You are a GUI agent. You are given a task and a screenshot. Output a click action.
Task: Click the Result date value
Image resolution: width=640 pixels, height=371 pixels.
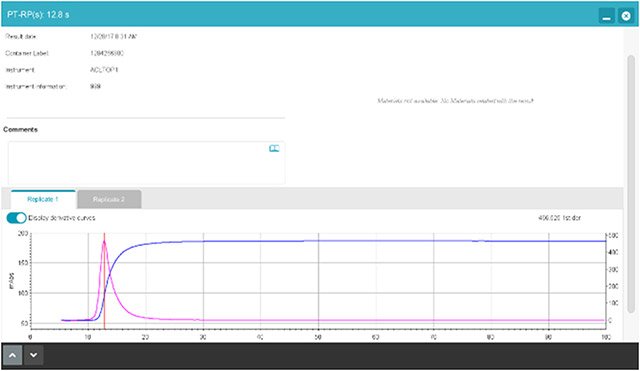(x=113, y=36)
